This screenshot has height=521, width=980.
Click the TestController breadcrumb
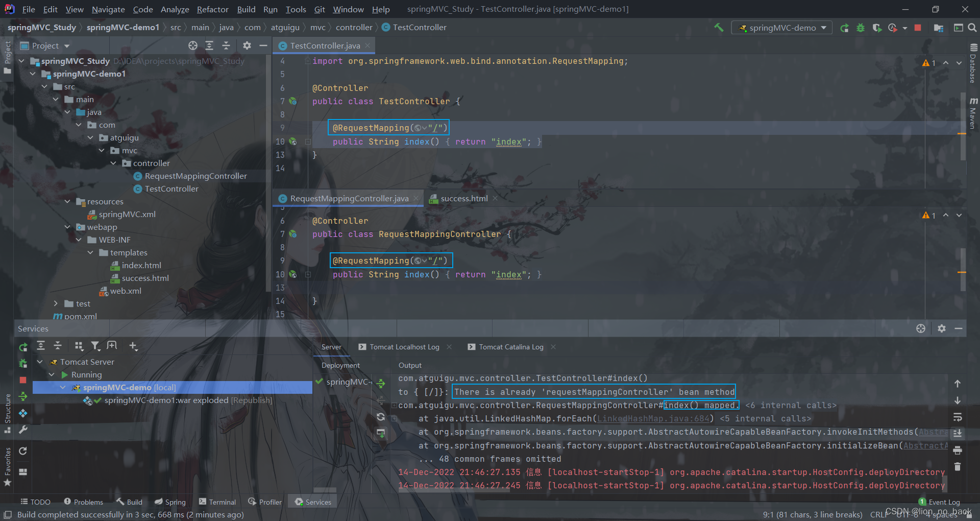point(414,28)
